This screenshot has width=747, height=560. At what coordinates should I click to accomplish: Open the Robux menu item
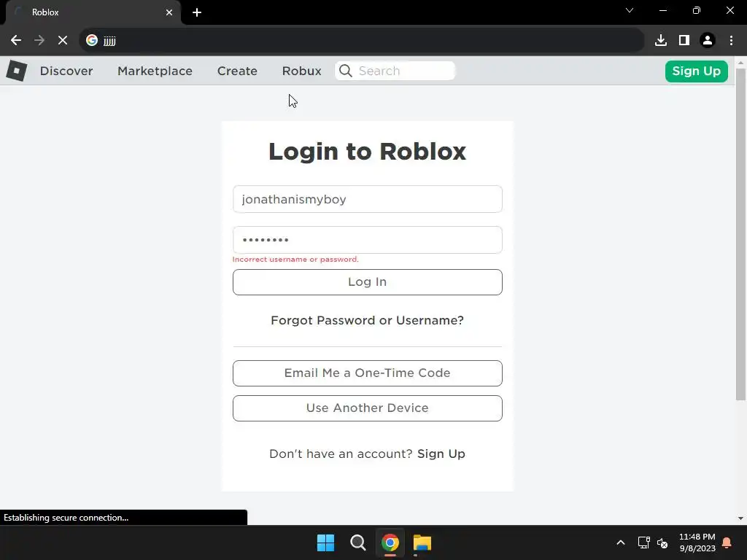pos(301,71)
